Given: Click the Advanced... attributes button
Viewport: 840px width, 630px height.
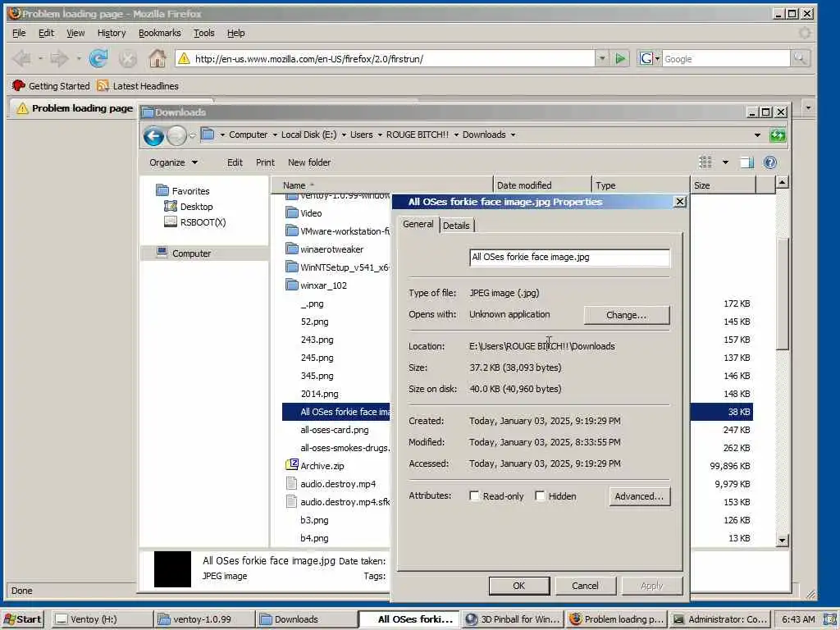Looking at the screenshot, I should pyautogui.click(x=639, y=496).
